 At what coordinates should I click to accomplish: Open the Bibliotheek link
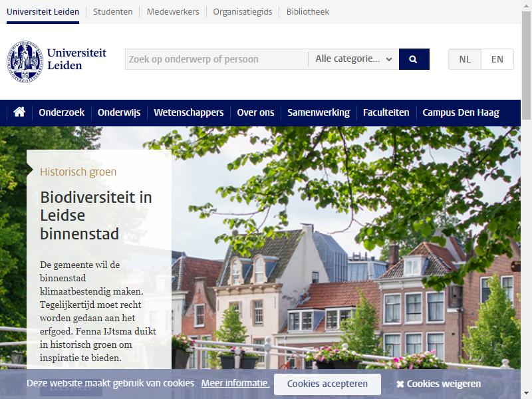(x=308, y=12)
